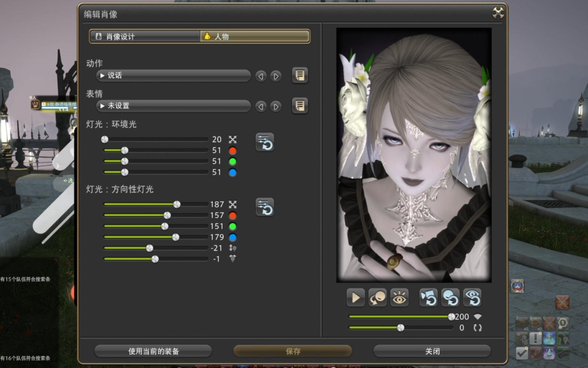
Task: Click the 保存 save button
Action: tap(293, 351)
